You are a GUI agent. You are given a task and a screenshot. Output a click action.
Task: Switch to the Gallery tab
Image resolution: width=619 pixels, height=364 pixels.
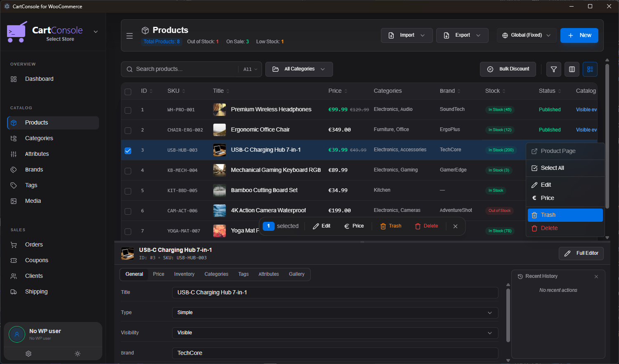click(296, 274)
